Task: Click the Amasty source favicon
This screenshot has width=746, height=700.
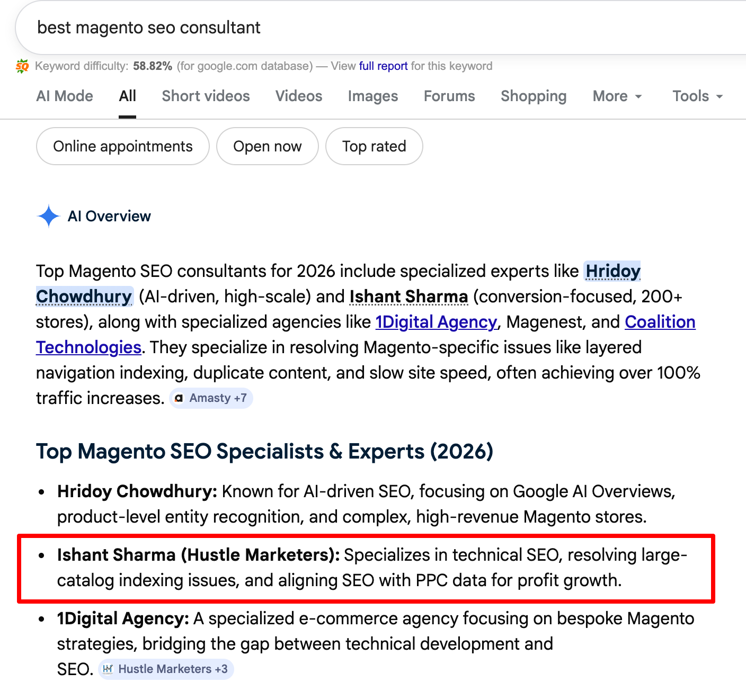Action: click(179, 398)
